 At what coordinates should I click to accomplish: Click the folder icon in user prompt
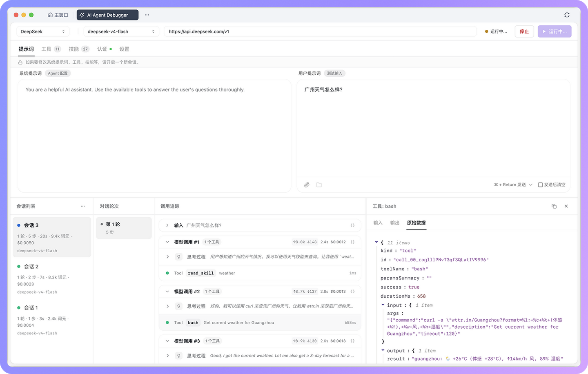(x=319, y=185)
